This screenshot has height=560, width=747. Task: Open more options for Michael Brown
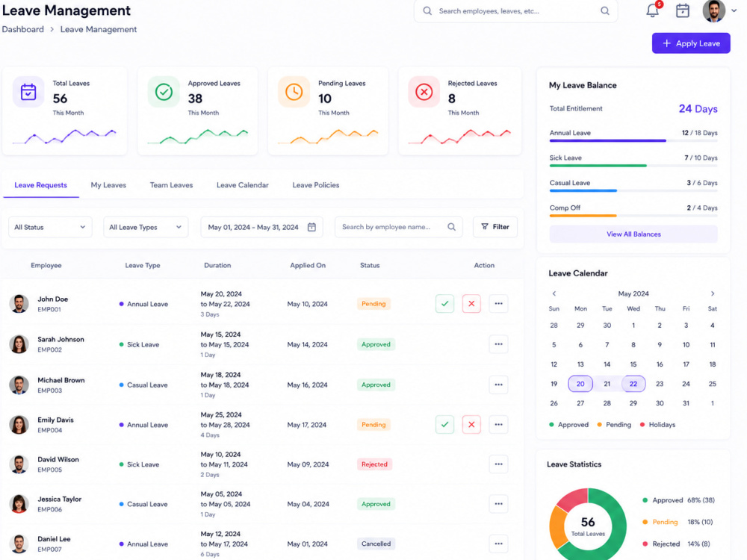click(498, 385)
